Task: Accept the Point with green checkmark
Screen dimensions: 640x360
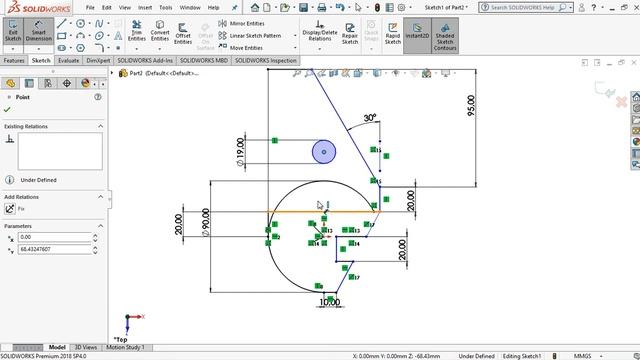Action: [7, 109]
